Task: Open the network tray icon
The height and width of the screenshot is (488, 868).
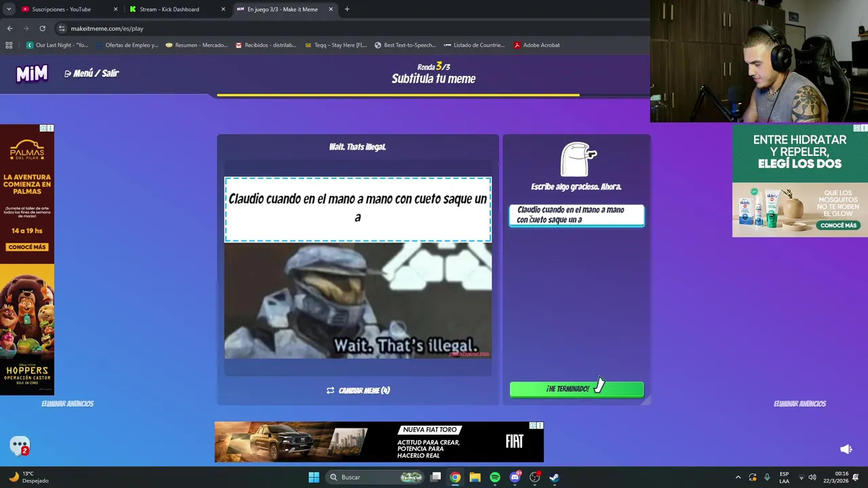Action: click(801, 477)
